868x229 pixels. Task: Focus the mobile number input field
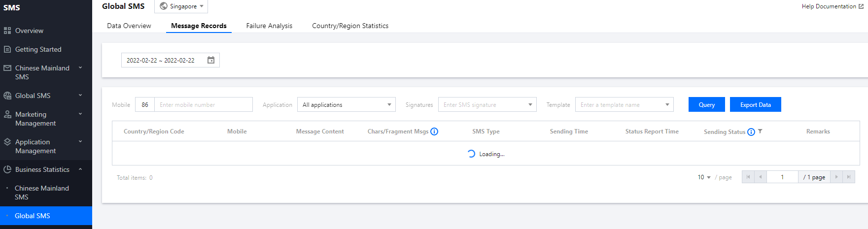(x=203, y=105)
